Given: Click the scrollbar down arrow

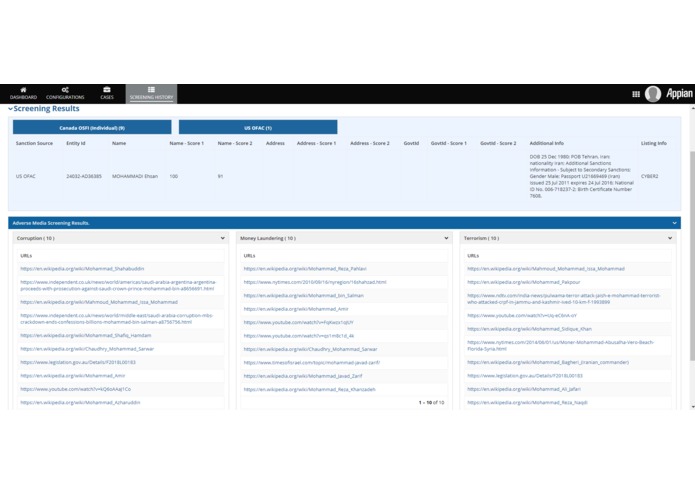Looking at the screenshot, I should coord(692,406).
